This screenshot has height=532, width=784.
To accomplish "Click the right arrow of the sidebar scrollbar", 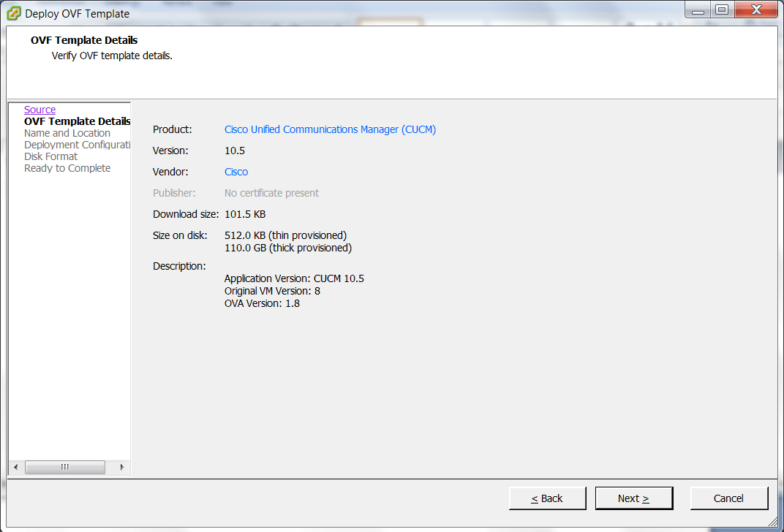I will pos(121,467).
